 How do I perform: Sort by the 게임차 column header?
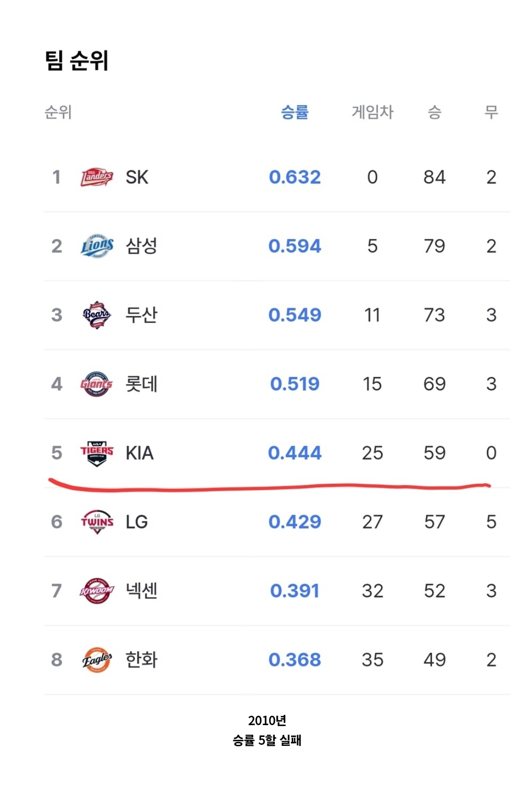[372, 112]
